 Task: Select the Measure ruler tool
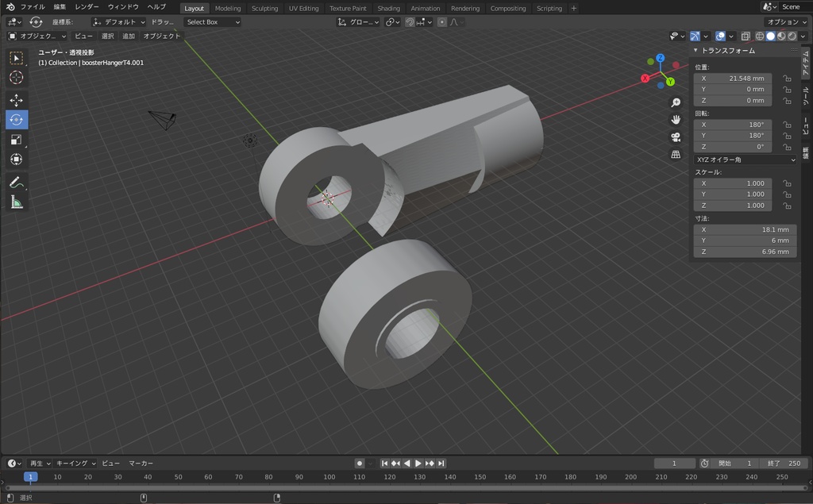16,202
